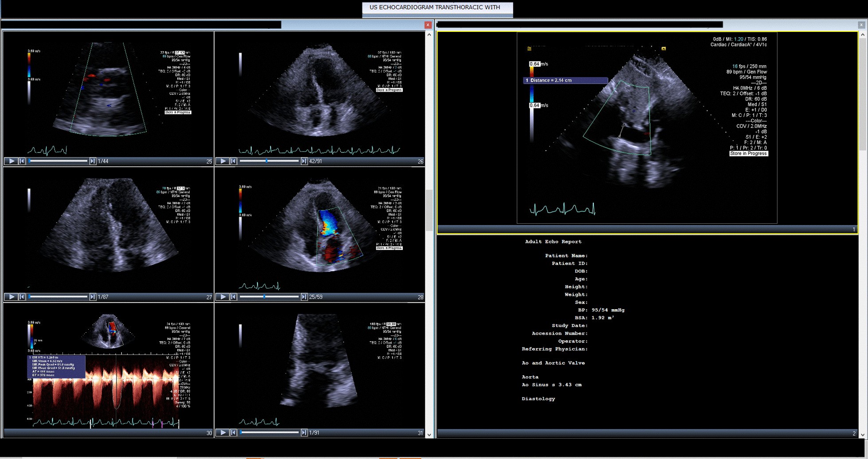Close the right viewer panel

tap(861, 25)
